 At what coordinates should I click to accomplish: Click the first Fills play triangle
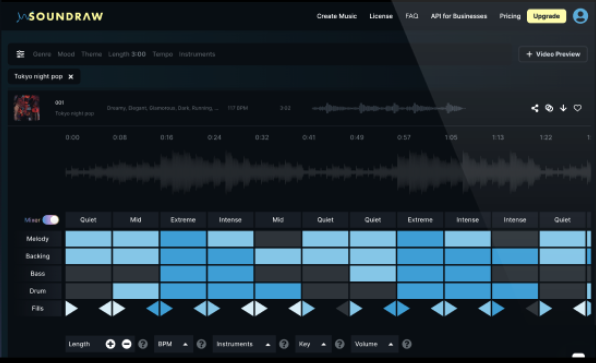click(71, 308)
